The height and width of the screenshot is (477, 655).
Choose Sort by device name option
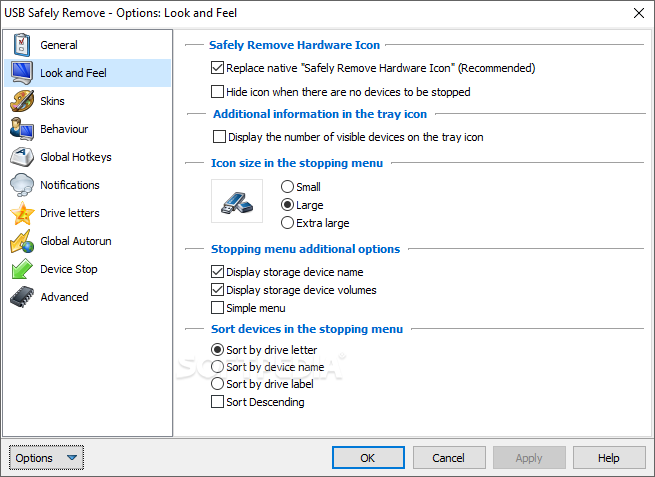[x=217, y=367]
